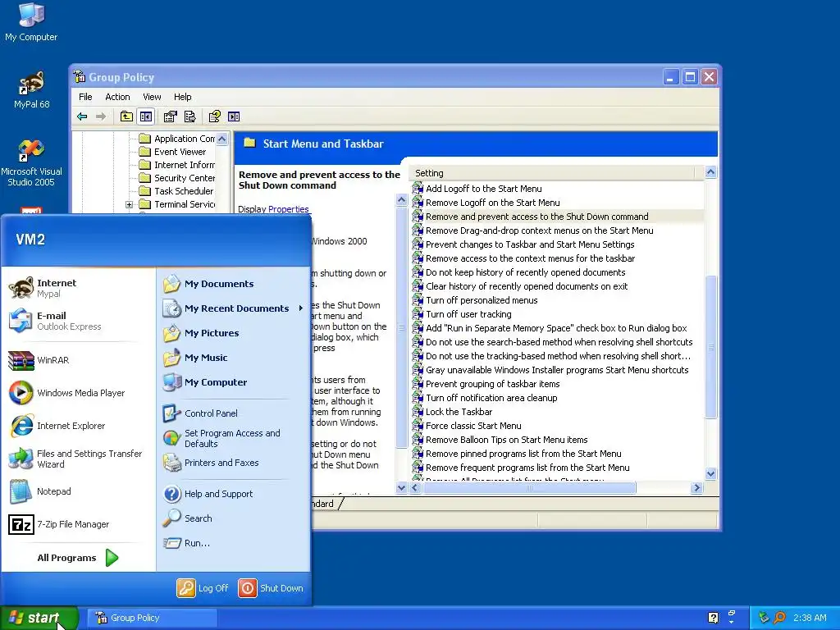The image size is (840, 630).
Task: Select 'Remove Balloon Tips on Start Menu items'
Action: (500, 440)
